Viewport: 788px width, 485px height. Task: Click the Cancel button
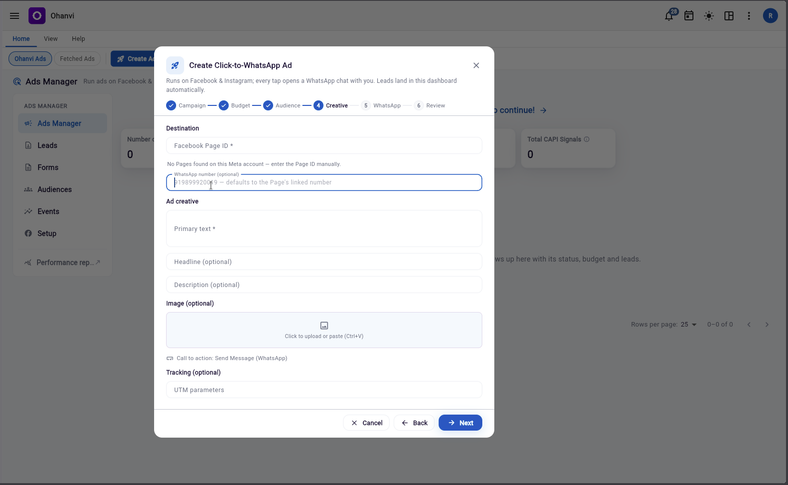(x=366, y=423)
